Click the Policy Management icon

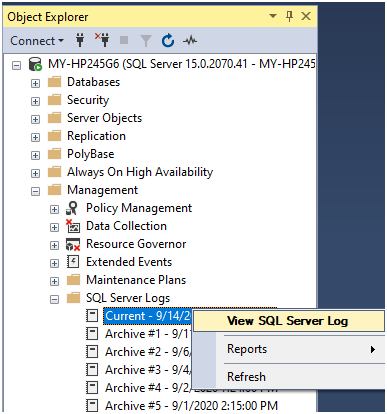coord(72,208)
